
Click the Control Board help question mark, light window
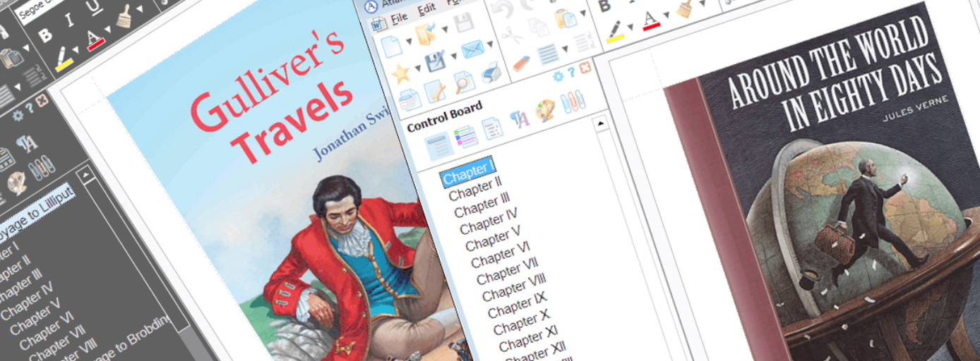coord(571,72)
